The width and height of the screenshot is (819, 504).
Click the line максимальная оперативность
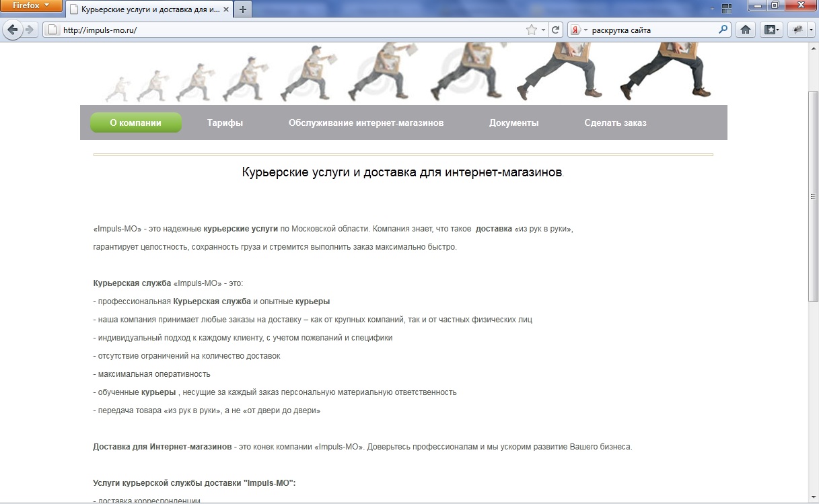(x=151, y=373)
